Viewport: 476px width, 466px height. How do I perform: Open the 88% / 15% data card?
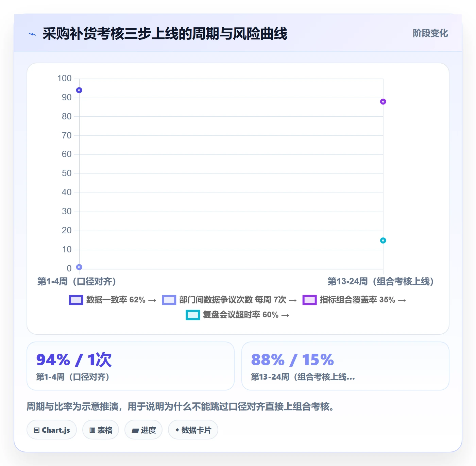click(x=345, y=366)
